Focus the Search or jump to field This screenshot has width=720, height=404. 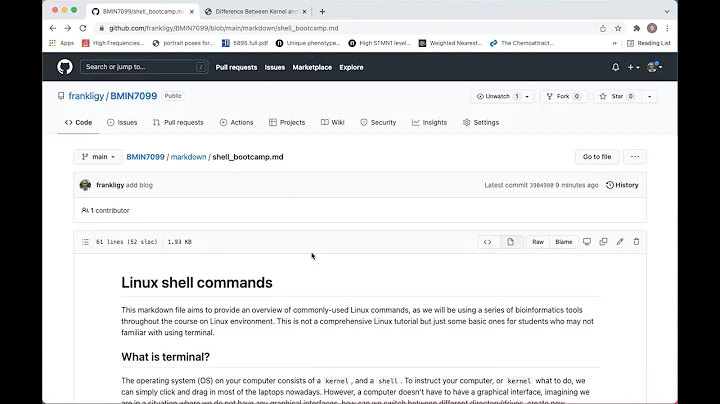tap(145, 67)
